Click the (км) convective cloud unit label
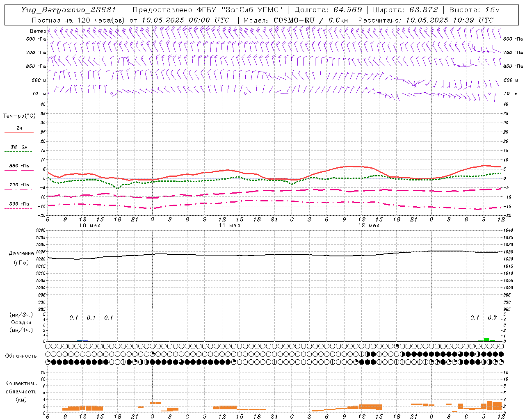 [x=21, y=399]
